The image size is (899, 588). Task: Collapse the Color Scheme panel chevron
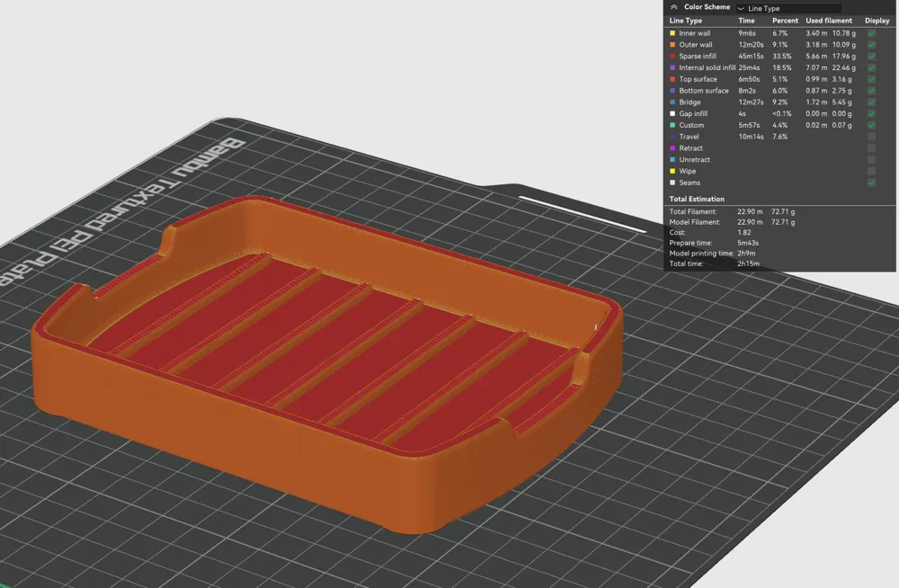673,7
